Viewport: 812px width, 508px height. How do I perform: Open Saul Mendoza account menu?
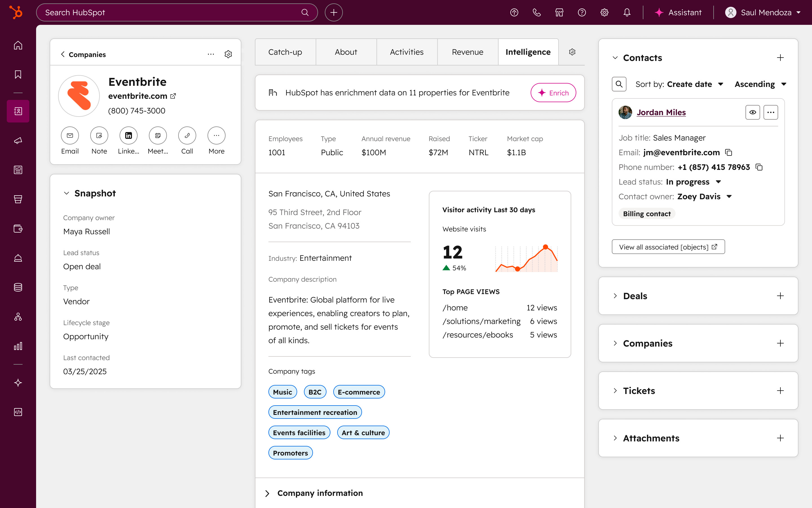[x=763, y=12]
